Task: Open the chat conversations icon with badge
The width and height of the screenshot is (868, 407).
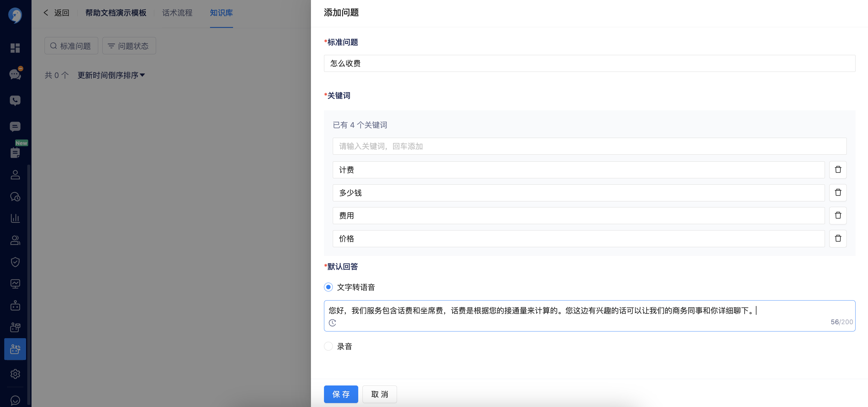Action: click(x=15, y=74)
